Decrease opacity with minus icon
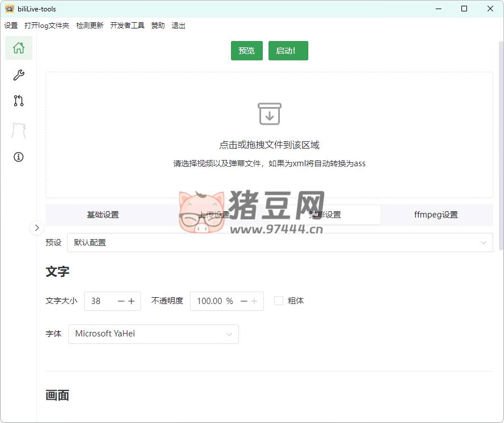 pos(243,301)
